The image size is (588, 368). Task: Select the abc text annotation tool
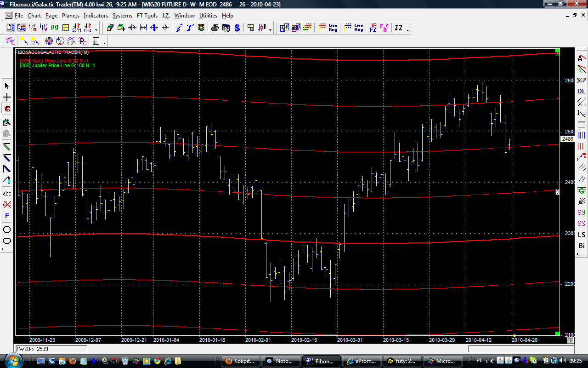(x=7, y=193)
